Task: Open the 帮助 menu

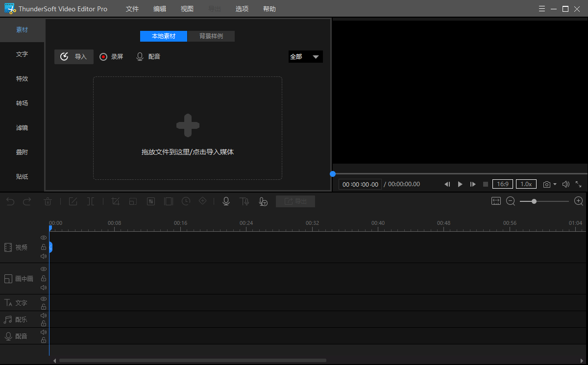Action: click(269, 9)
